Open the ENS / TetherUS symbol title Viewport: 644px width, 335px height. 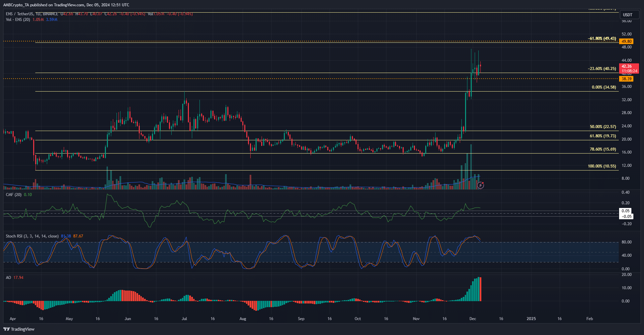pos(32,14)
